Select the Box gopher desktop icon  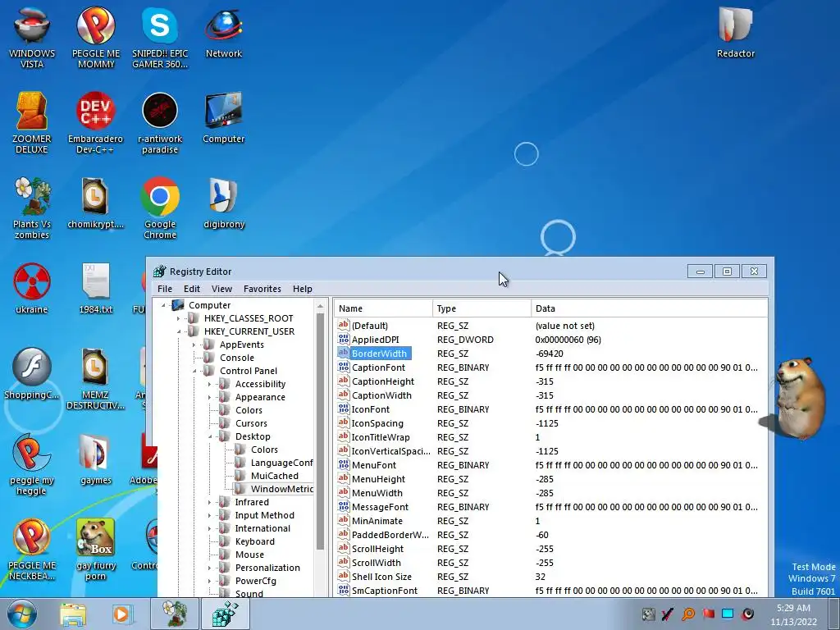tap(95, 549)
